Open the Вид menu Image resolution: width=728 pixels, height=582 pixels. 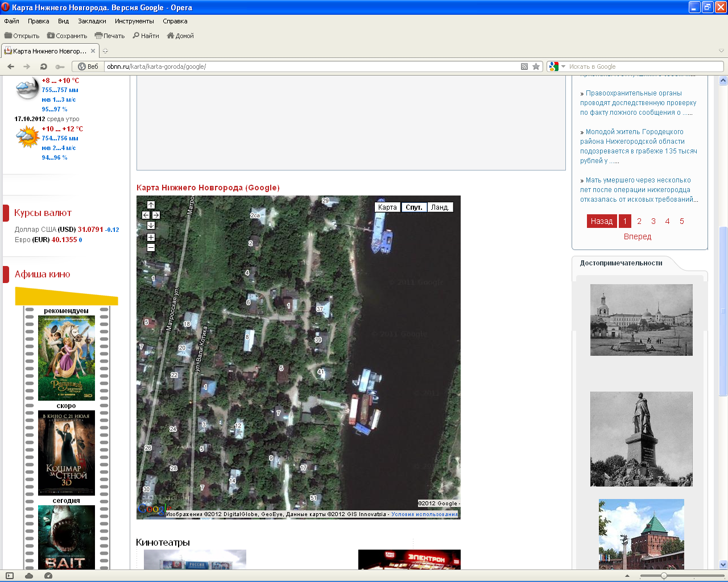[63, 21]
